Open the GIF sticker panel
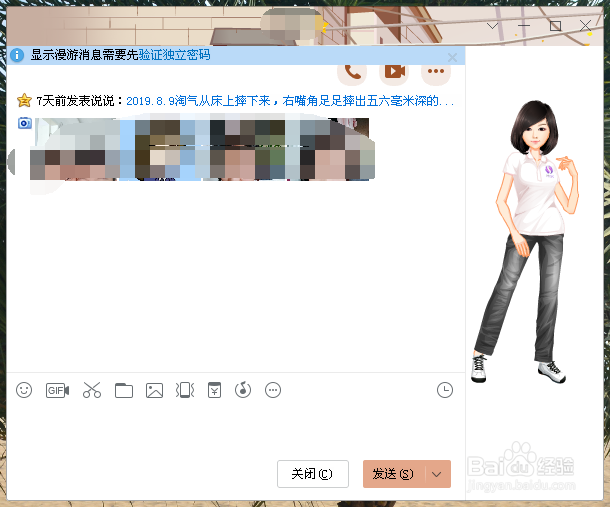The width and height of the screenshot is (610, 507). [x=58, y=390]
